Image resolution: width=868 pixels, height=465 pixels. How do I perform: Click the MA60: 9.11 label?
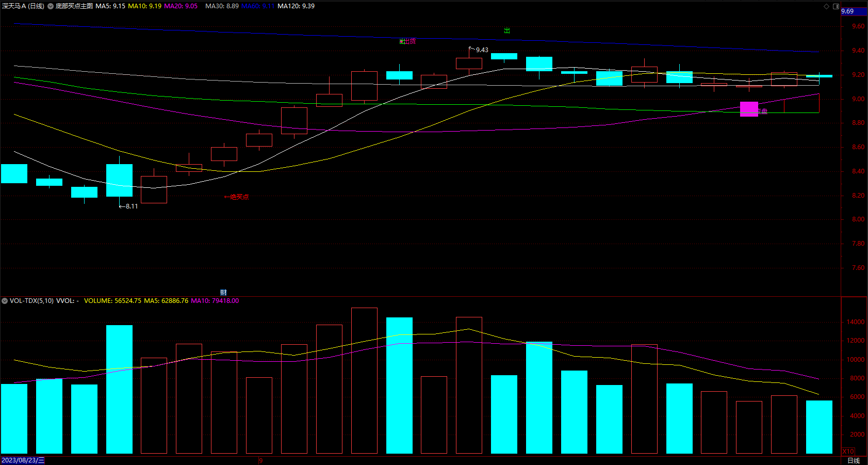click(257, 6)
